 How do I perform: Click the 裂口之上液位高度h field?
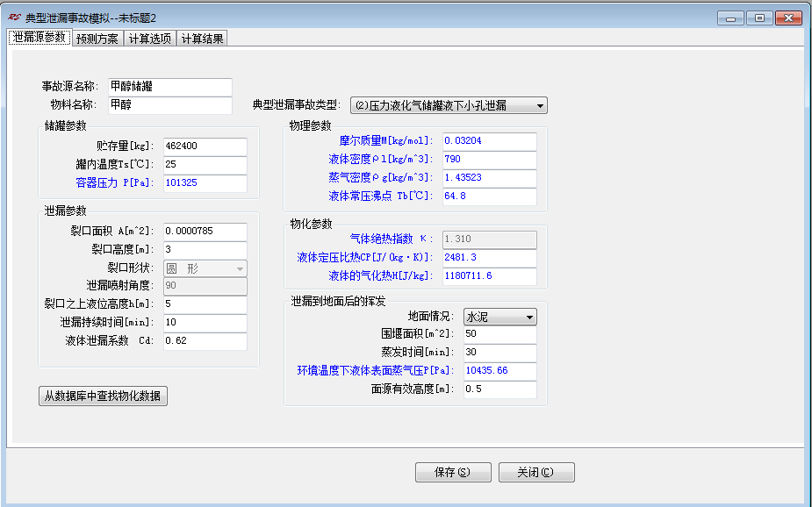(205, 304)
